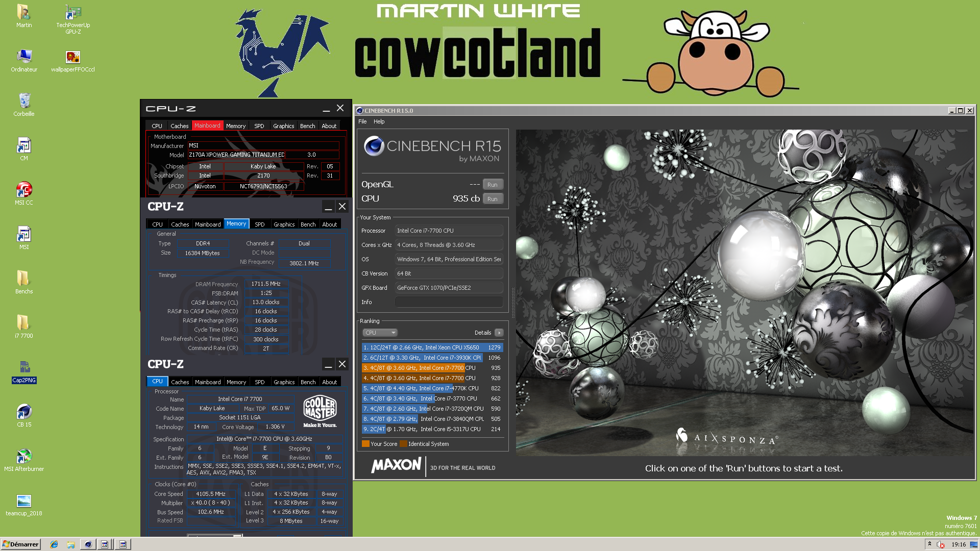Open Bench tab in middle CPU-Z window
980x551 pixels.
[308, 224]
